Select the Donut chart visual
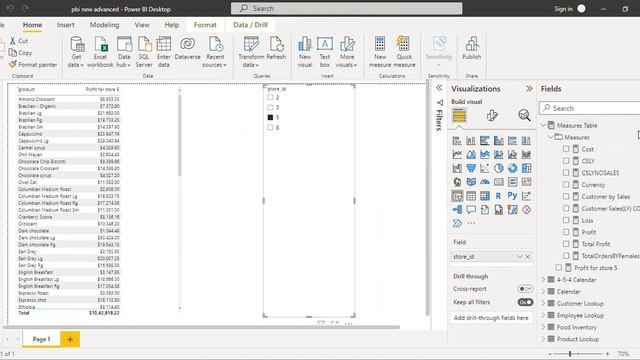 tap(513, 168)
